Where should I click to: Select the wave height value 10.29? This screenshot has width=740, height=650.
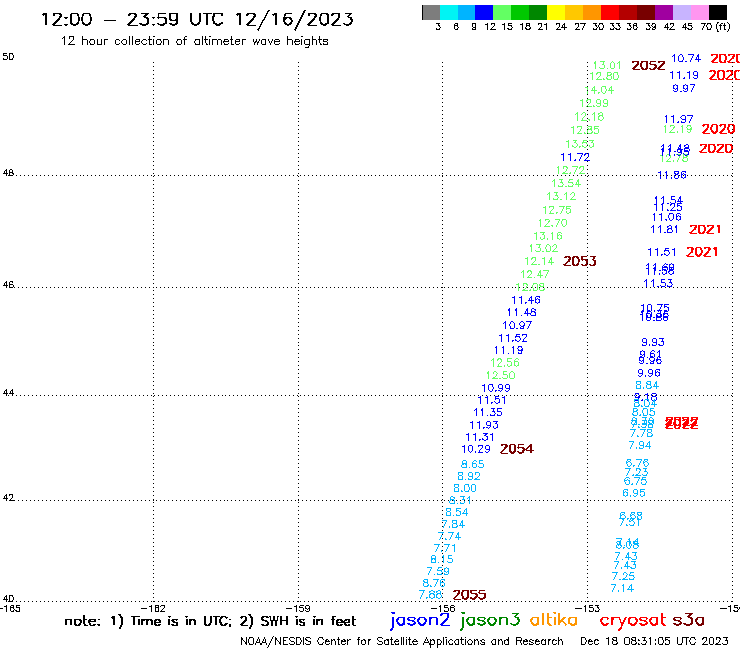point(476,449)
